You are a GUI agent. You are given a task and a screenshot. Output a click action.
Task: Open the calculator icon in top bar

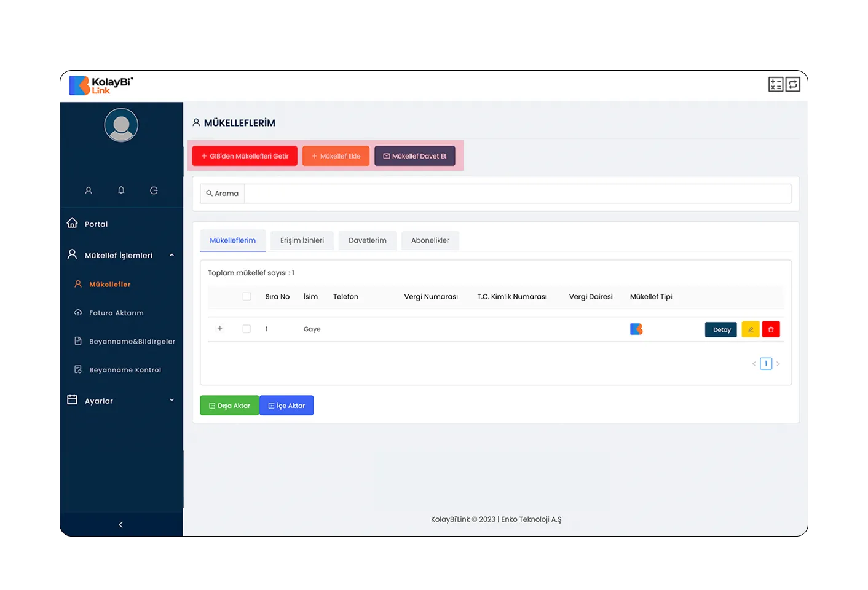pos(776,84)
